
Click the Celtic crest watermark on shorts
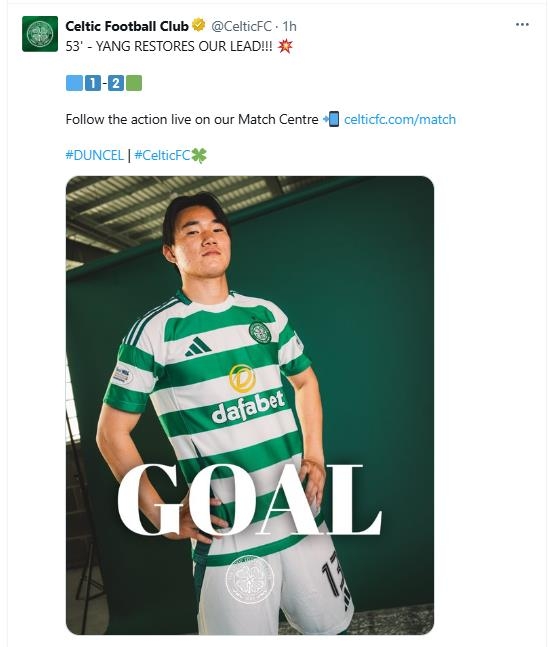pos(250,579)
